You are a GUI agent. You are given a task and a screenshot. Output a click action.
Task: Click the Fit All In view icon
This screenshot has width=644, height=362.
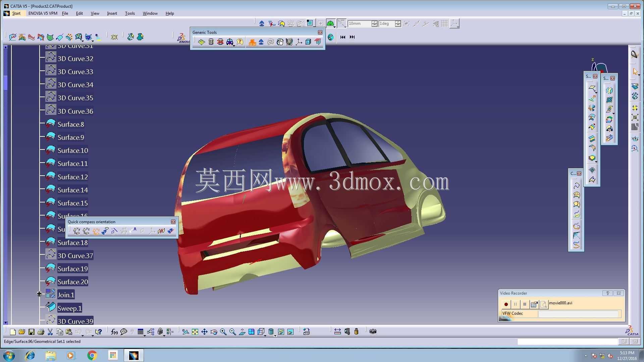[x=195, y=332]
